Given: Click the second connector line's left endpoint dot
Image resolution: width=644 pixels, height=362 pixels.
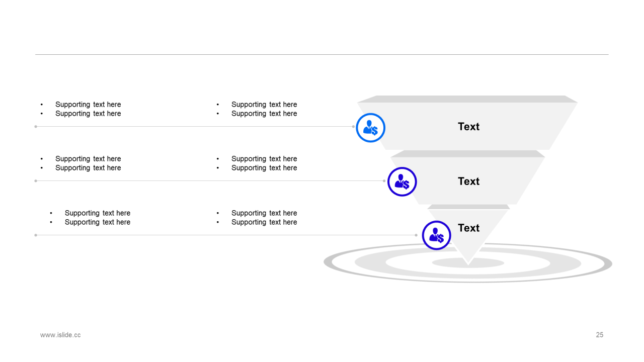Looking at the screenshot, I should tap(36, 181).
